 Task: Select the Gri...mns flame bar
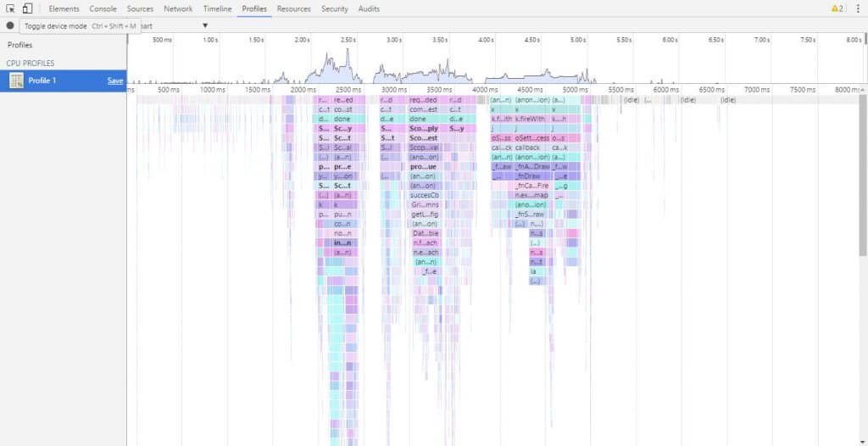(x=425, y=204)
